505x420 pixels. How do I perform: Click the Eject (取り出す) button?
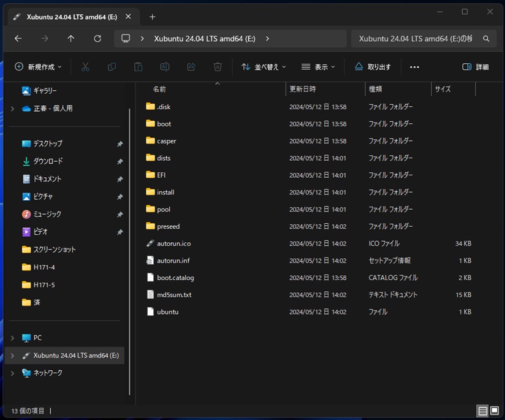click(x=373, y=67)
